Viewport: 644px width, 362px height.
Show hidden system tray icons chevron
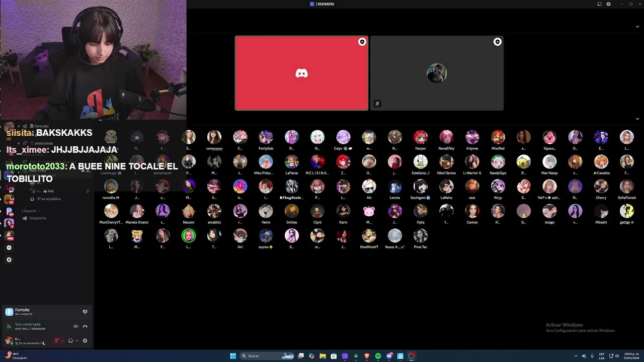coord(576,356)
